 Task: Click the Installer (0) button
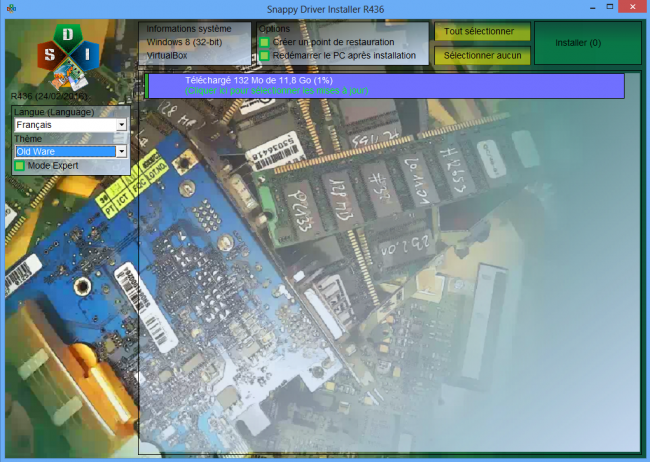click(x=588, y=43)
